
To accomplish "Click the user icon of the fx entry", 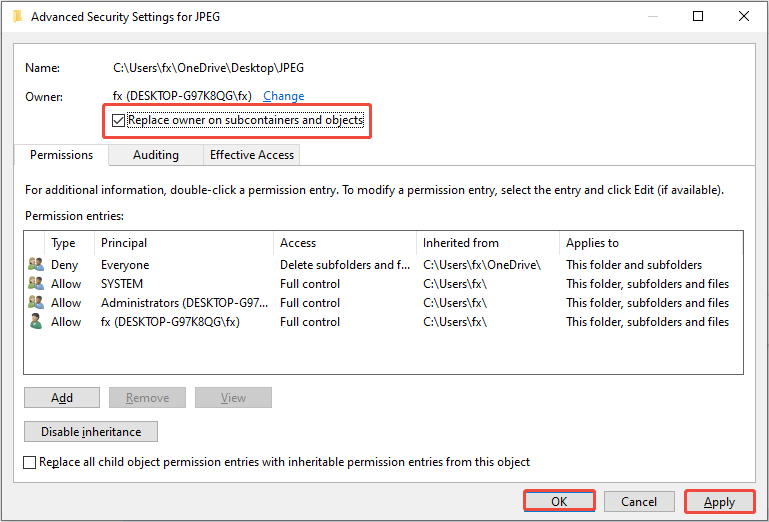I will tap(35, 322).
